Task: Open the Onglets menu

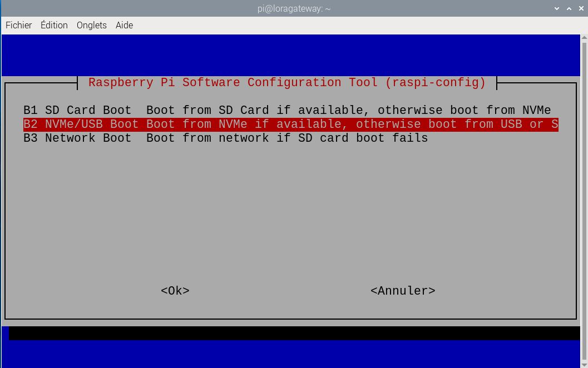Action: (91, 25)
